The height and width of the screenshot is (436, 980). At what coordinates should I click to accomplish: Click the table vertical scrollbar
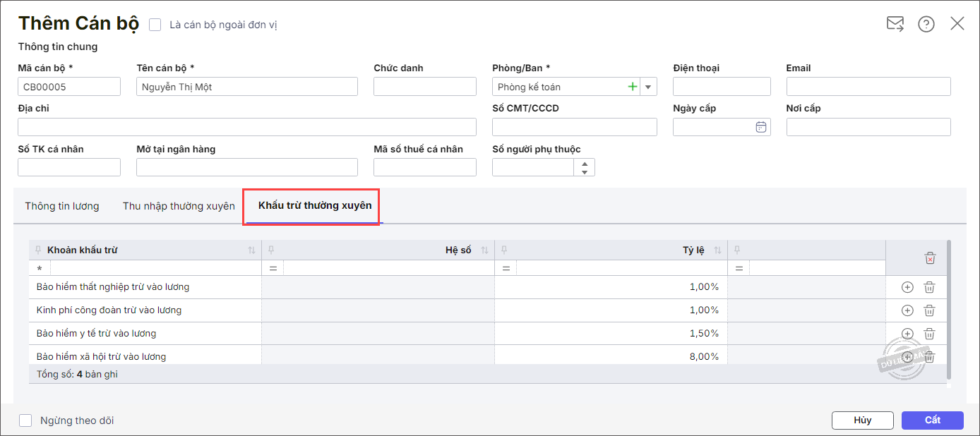(948, 310)
